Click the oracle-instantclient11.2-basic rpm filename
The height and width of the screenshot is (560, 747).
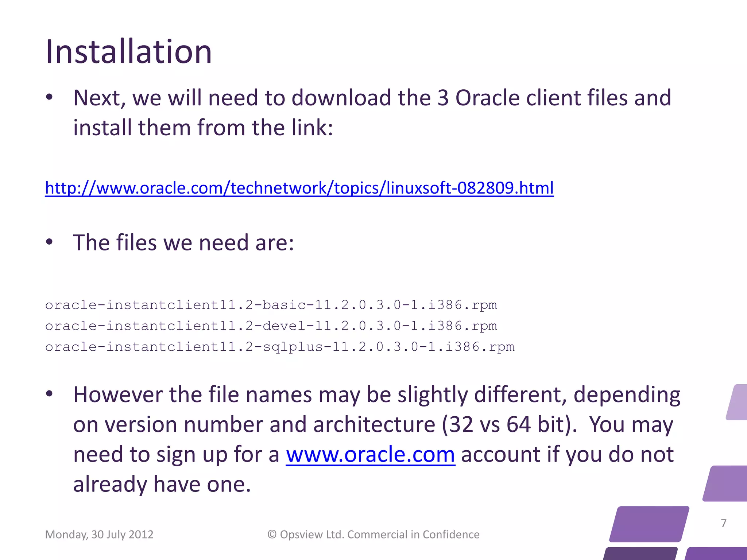[x=271, y=305]
